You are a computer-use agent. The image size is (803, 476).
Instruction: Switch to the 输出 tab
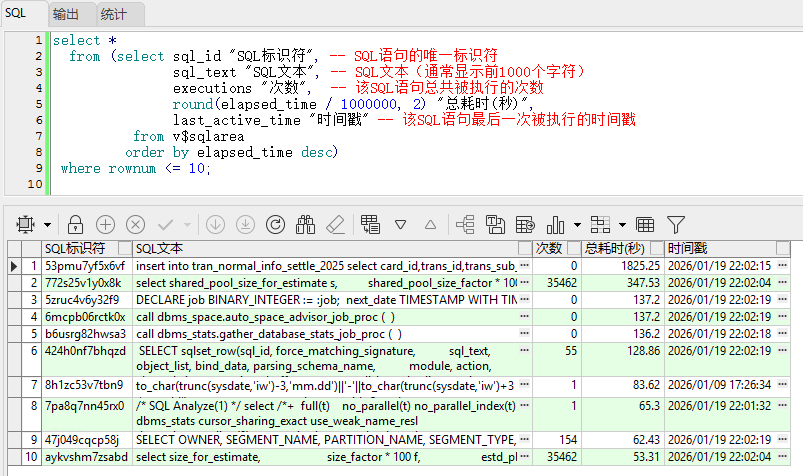[67, 14]
